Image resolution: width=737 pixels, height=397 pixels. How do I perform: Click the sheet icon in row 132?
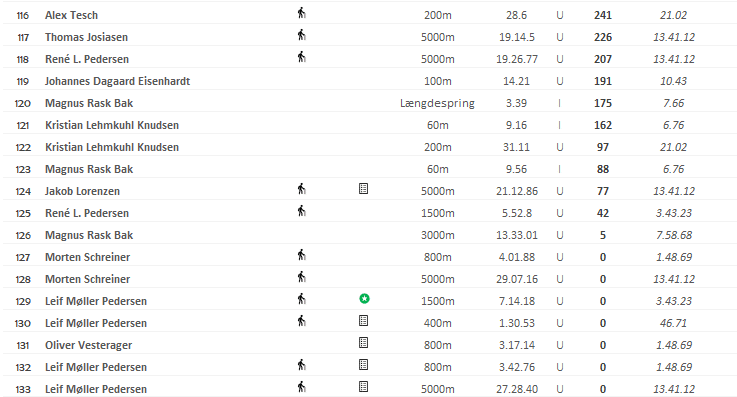(x=363, y=365)
